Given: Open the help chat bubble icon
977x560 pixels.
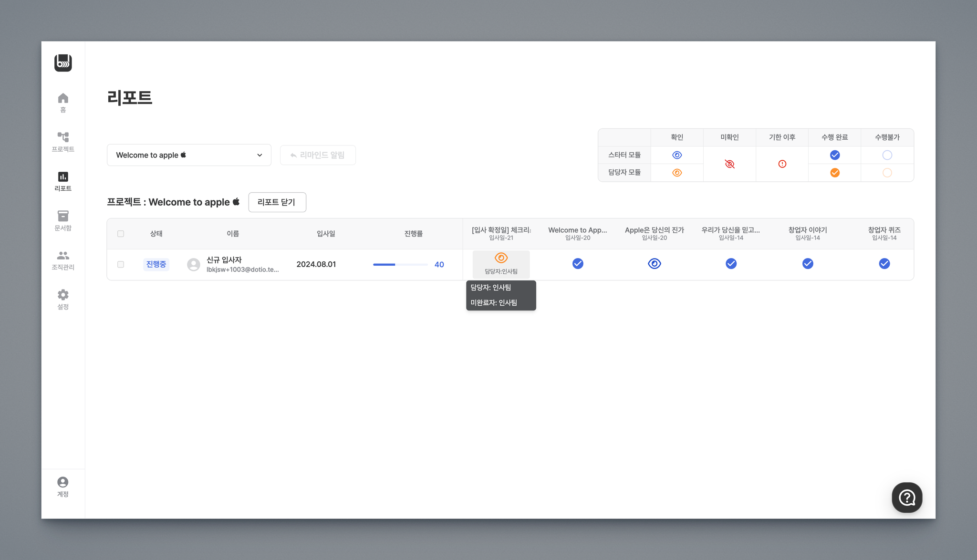Looking at the screenshot, I should (x=906, y=498).
